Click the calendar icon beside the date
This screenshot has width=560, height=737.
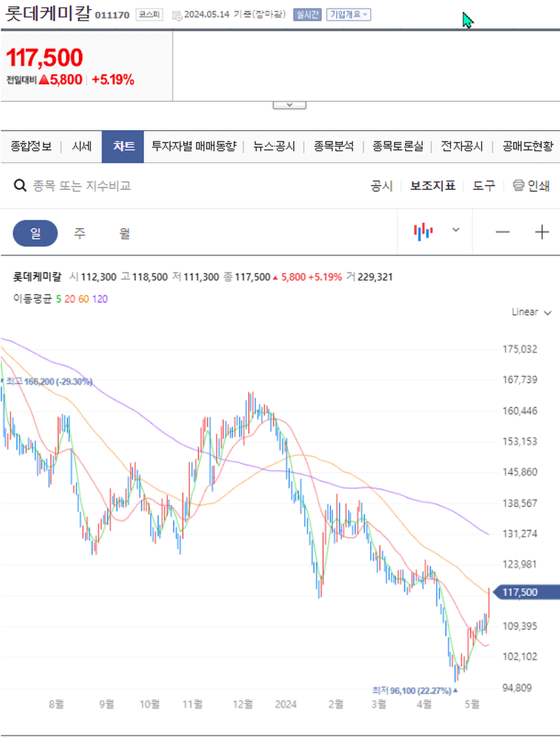pos(176,15)
